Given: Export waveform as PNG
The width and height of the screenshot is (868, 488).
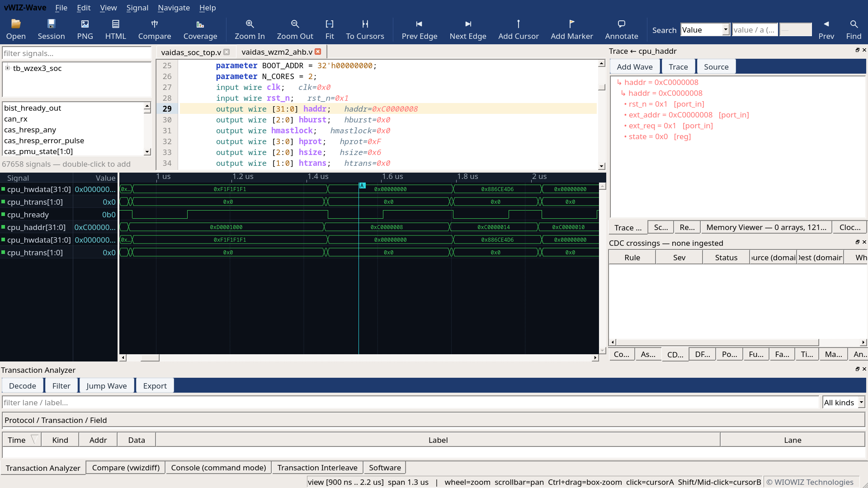Looking at the screenshot, I should (x=85, y=29).
